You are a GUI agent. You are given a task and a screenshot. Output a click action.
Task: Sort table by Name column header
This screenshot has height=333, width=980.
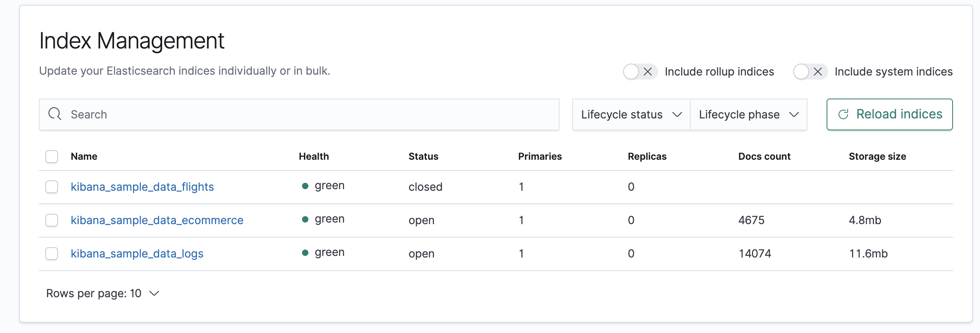click(x=84, y=157)
